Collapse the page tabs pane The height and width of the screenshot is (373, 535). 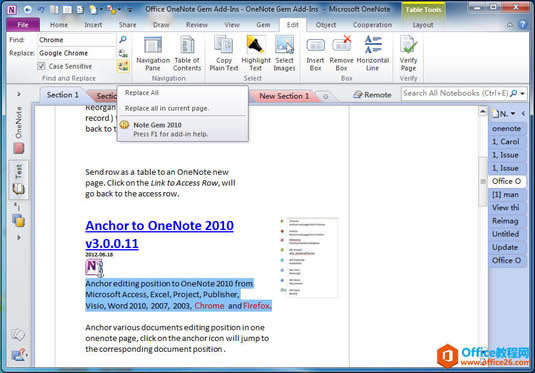pos(523,113)
